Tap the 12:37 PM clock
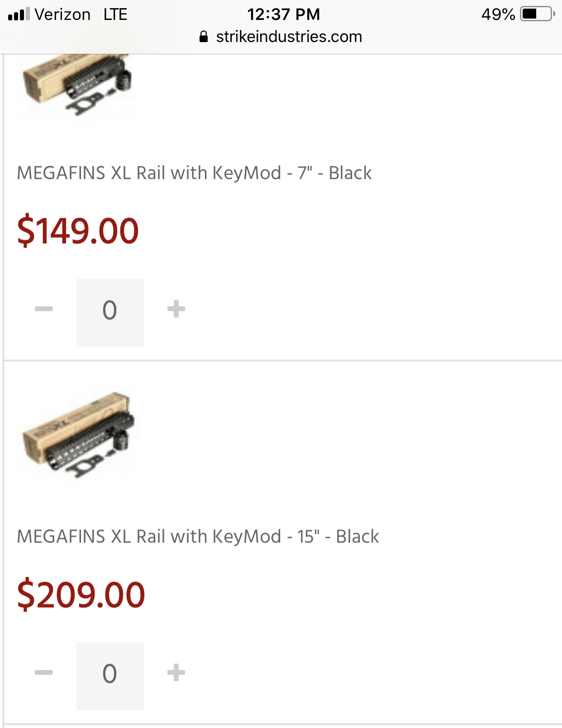 tap(283, 14)
